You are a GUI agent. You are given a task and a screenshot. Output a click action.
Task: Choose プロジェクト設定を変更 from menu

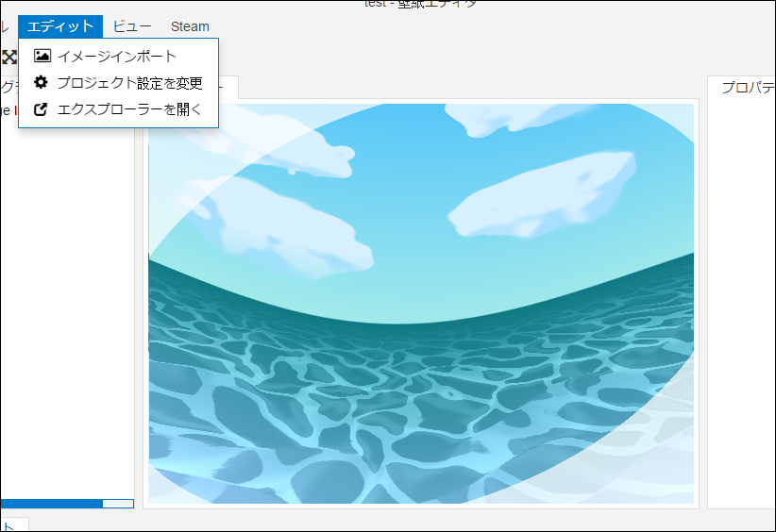coord(118,83)
